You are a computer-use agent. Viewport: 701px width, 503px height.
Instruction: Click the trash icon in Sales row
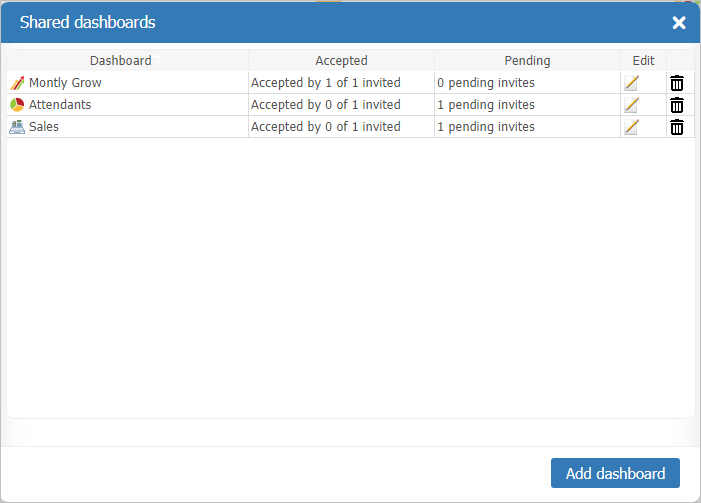click(x=677, y=127)
